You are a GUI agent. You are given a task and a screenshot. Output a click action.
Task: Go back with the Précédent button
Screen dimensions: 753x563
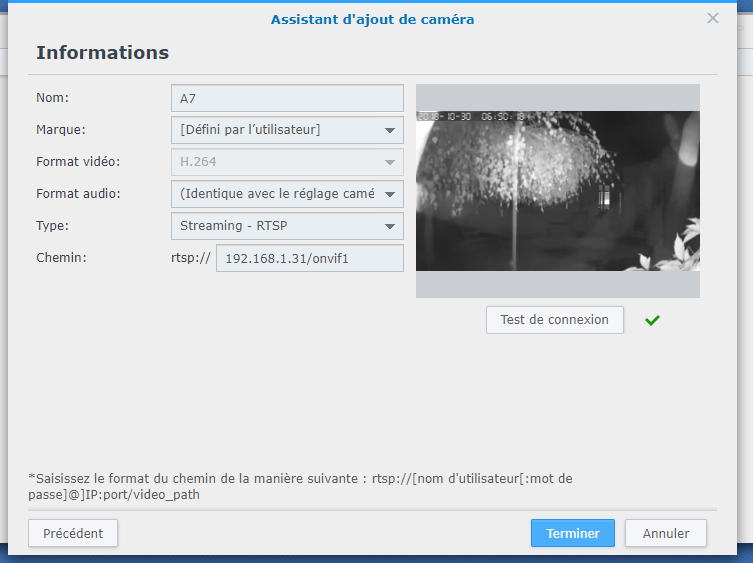(73, 533)
